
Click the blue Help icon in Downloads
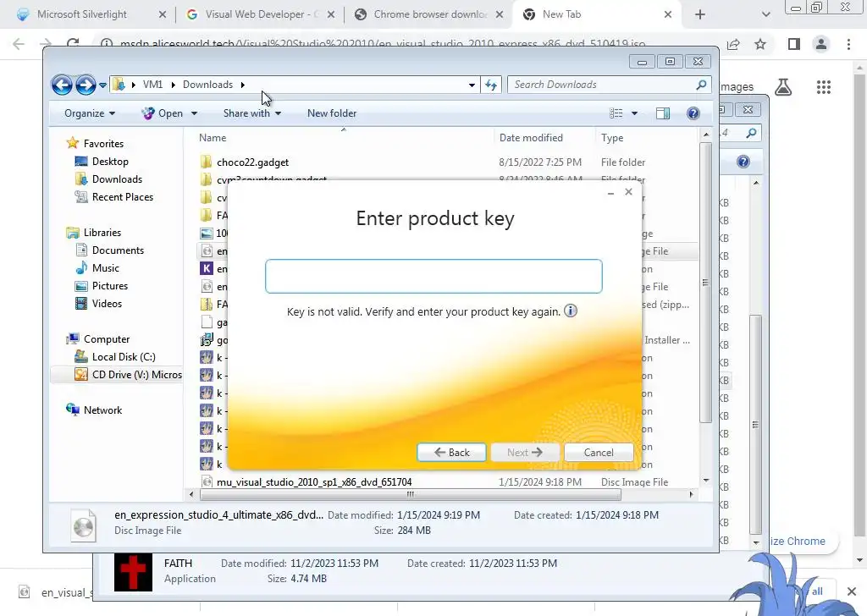pyautogui.click(x=693, y=113)
